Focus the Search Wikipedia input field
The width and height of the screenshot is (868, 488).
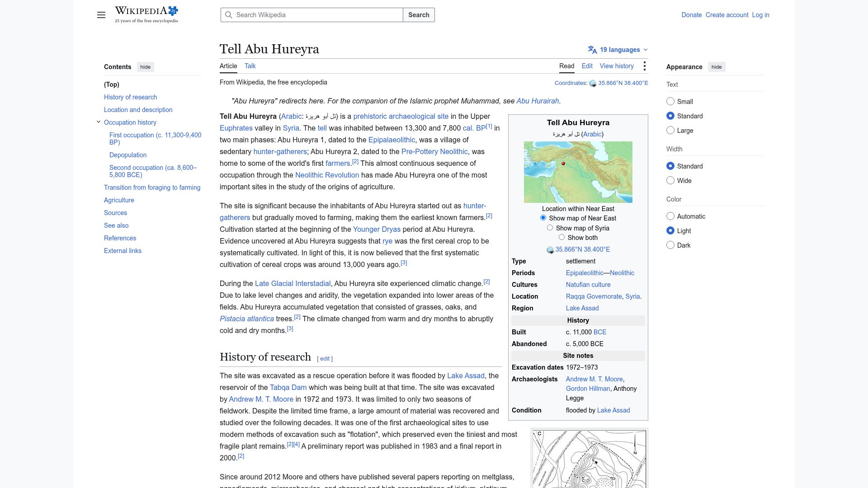point(312,15)
